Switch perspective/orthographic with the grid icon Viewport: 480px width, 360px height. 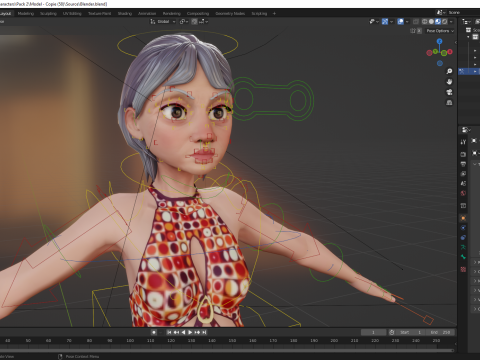click(449, 103)
